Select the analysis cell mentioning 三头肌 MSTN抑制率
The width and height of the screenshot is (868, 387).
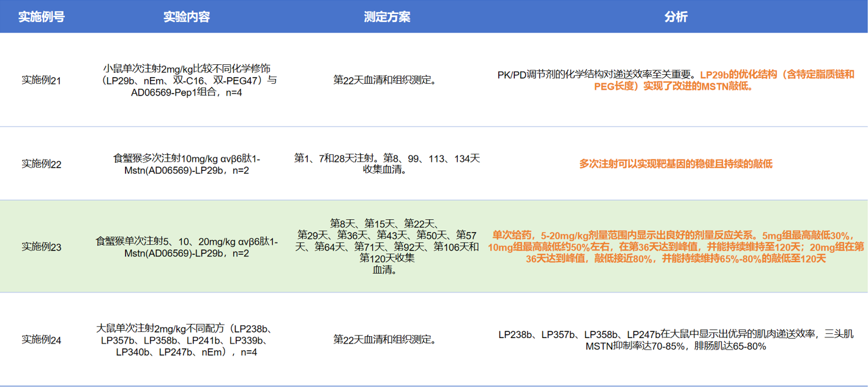coord(676,340)
